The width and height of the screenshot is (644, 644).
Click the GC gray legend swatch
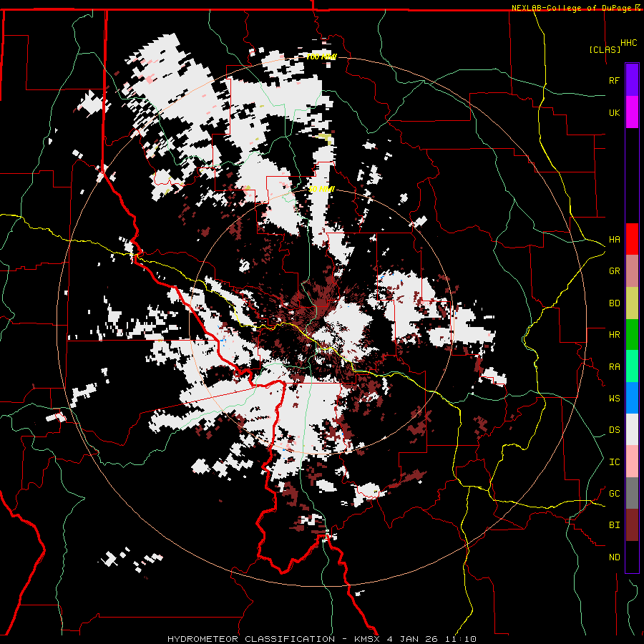tap(632, 493)
